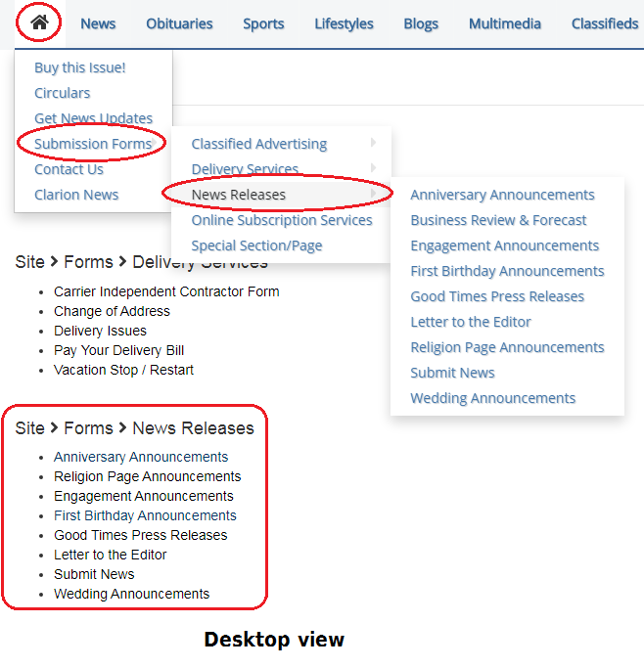Expand the Submission Forms submenu
644x668 pixels.
[x=93, y=144]
